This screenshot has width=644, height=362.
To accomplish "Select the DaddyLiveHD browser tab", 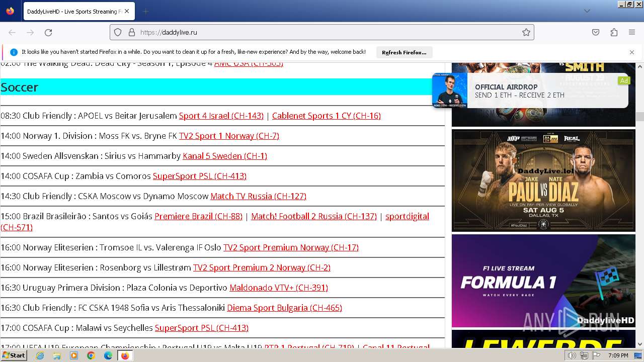I will (78, 11).
